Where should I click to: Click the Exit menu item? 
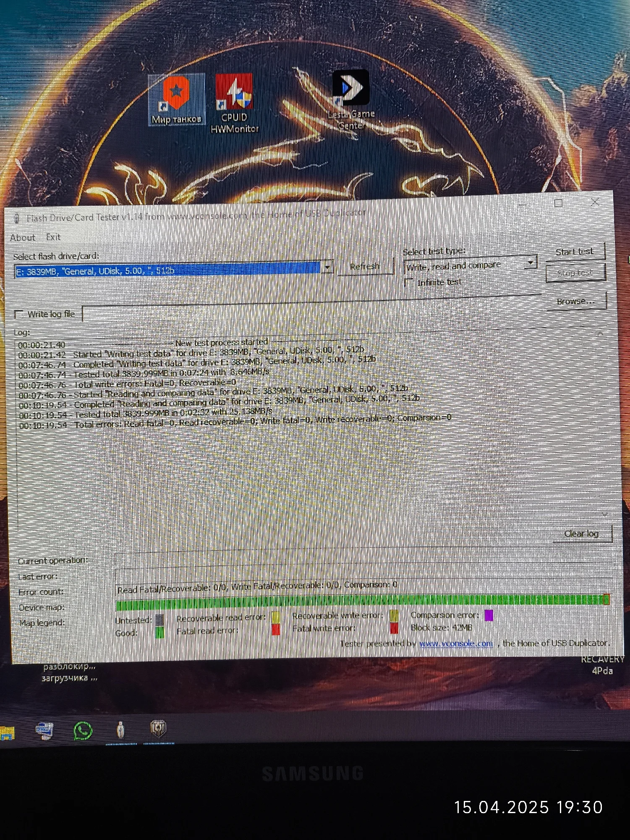[53, 237]
